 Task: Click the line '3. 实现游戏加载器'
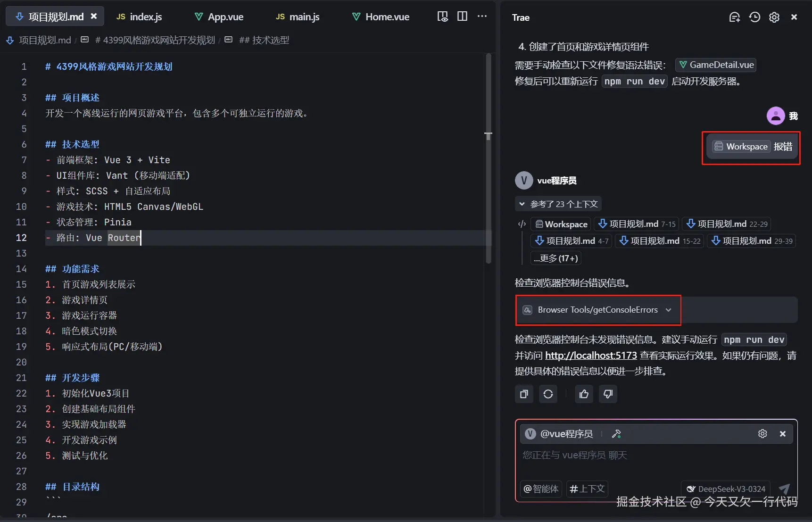tap(86, 424)
